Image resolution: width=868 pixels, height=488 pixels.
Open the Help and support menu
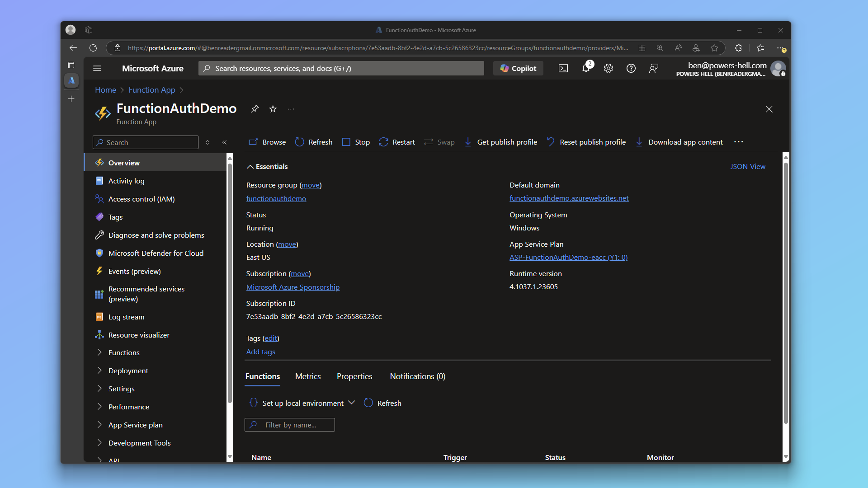point(631,68)
